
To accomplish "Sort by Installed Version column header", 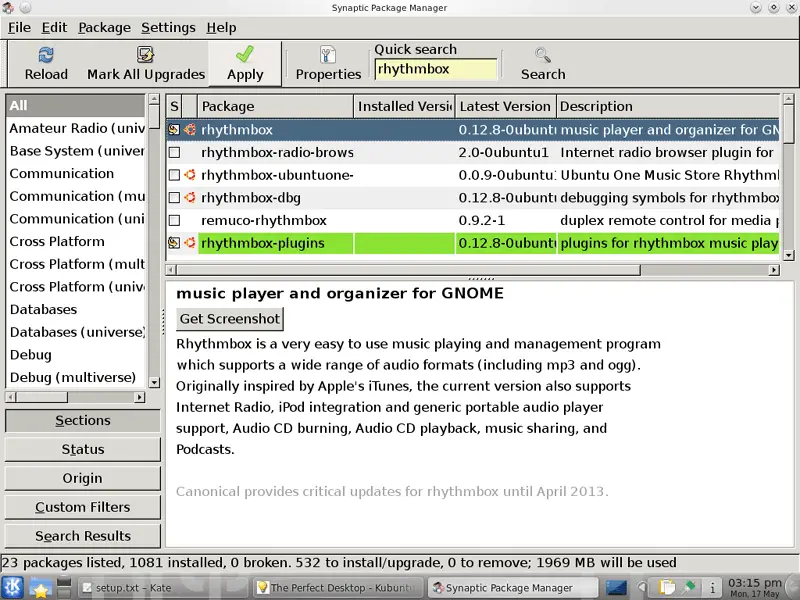I will 404,106.
